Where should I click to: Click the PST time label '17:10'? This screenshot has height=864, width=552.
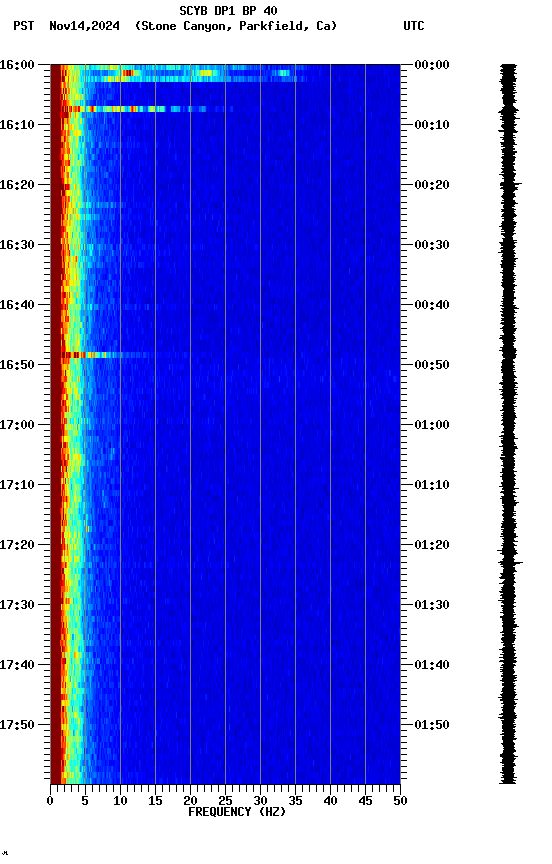[17, 485]
